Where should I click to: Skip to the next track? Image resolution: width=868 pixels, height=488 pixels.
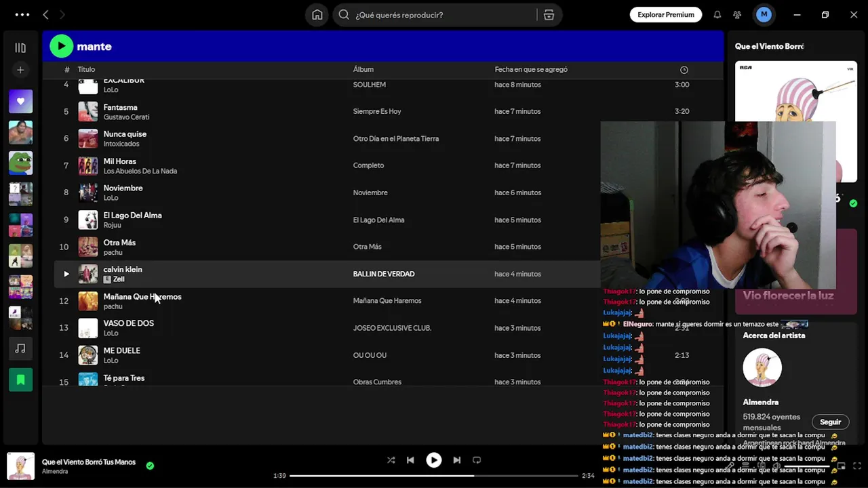pyautogui.click(x=456, y=460)
